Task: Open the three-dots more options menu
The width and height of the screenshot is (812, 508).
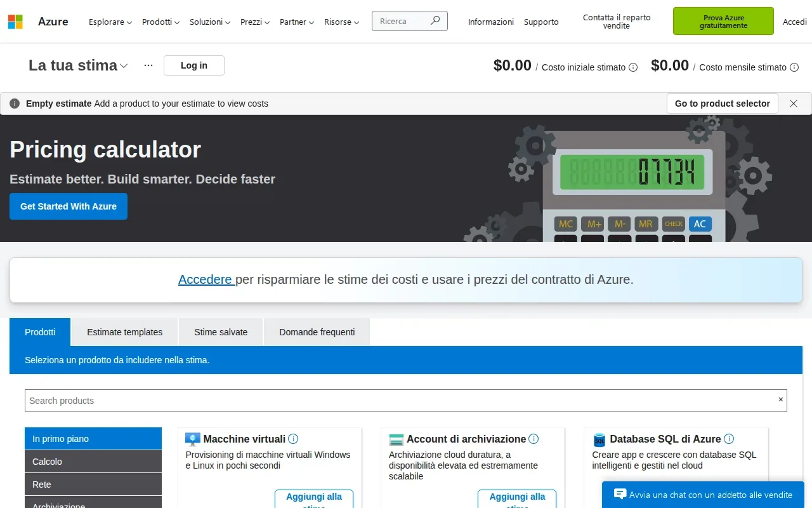Action: tap(148, 65)
